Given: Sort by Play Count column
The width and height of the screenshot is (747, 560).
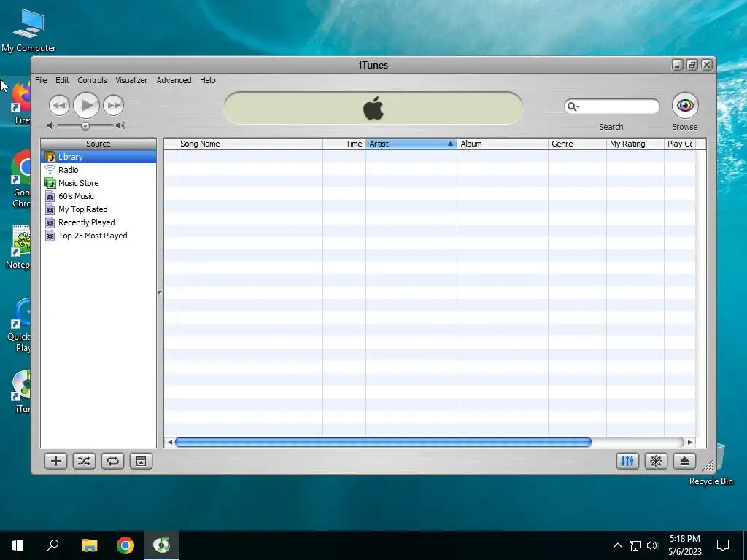Looking at the screenshot, I should 680,144.
